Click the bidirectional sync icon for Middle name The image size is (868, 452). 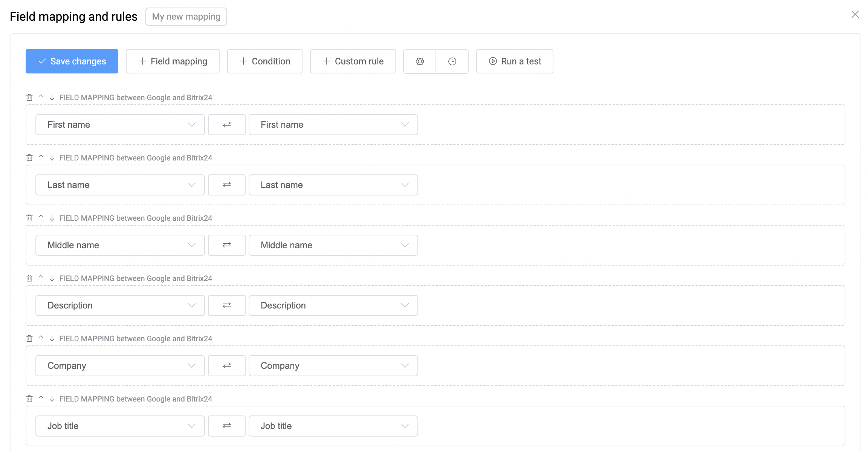coord(227,245)
